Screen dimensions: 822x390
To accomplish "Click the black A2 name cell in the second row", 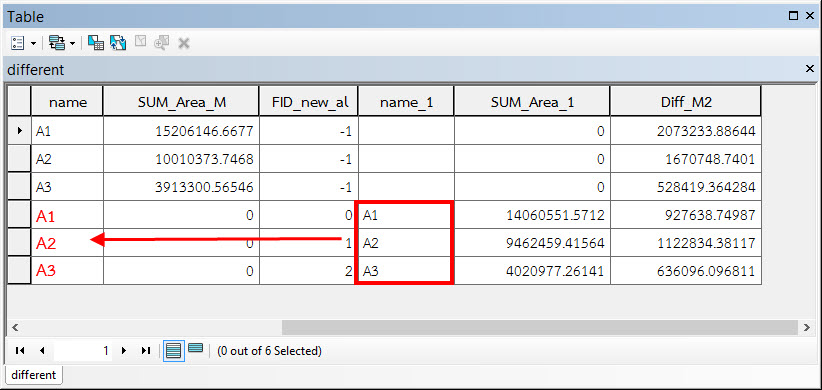I will tap(67, 159).
